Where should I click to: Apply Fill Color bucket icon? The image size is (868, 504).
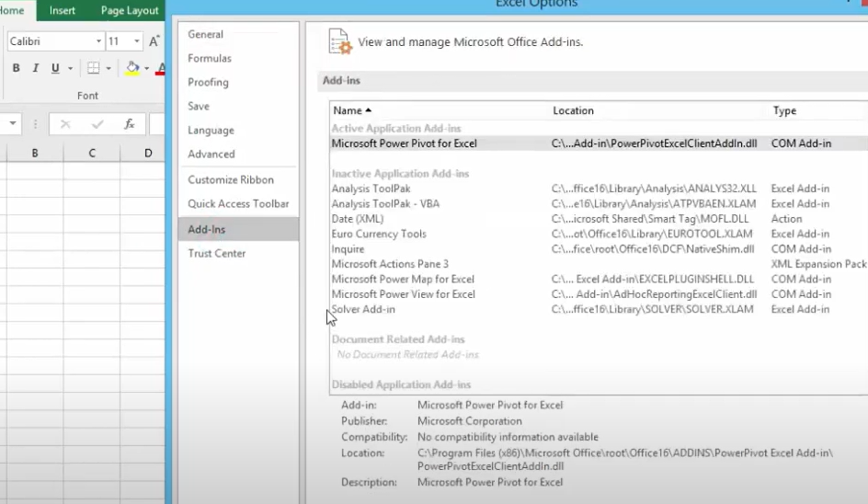click(132, 68)
